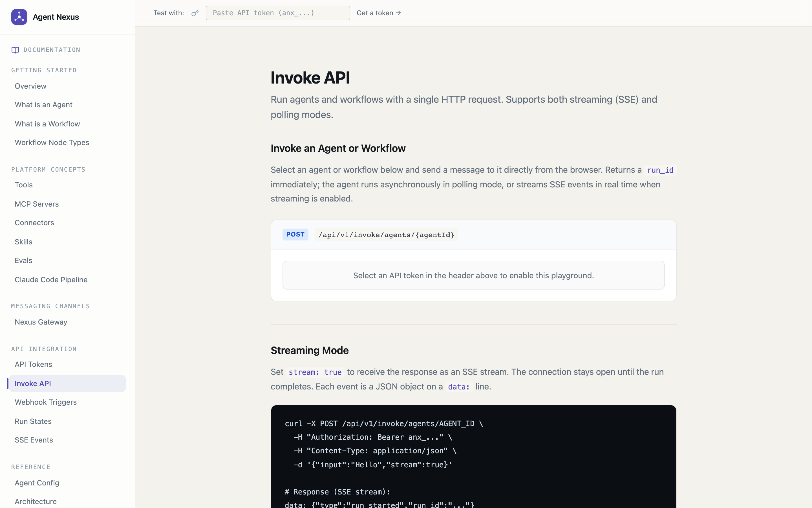
Task: Click the run_id inline code
Action: pos(660,170)
